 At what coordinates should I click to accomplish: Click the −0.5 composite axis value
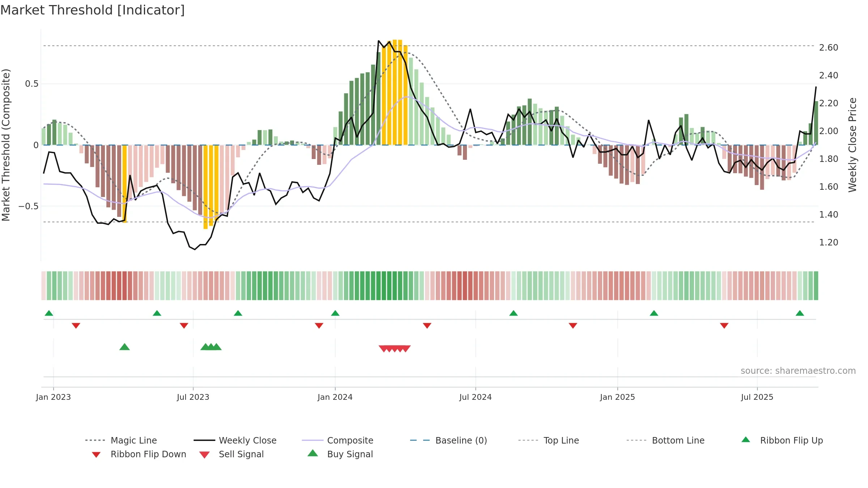[x=29, y=206]
